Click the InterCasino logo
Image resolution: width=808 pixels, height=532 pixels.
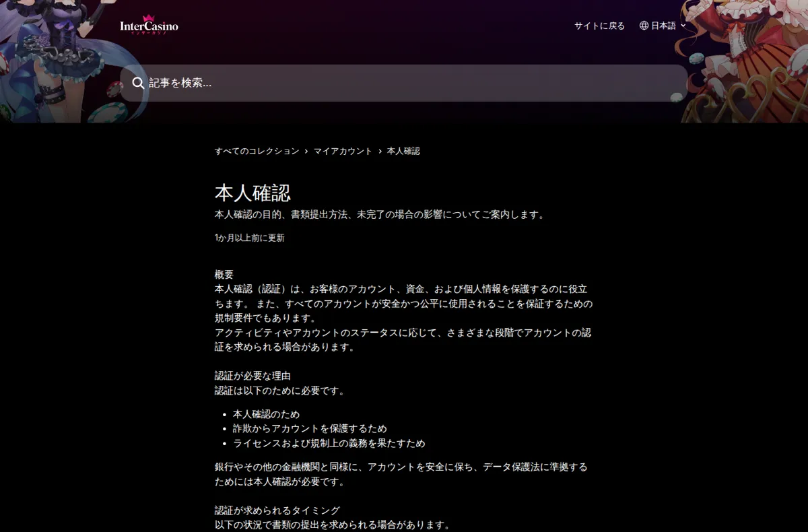[x=149, y=26]
